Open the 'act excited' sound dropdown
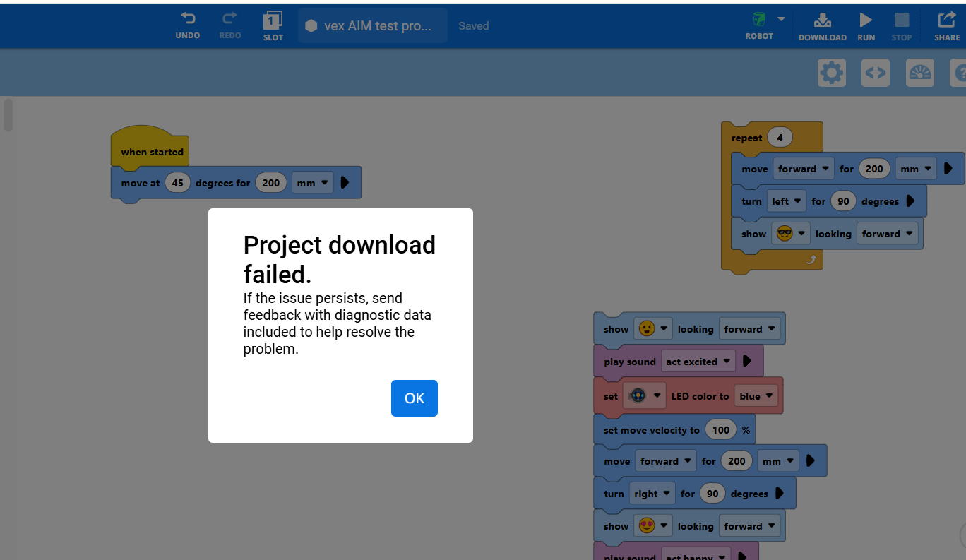Image resolution: width=966 pixels, height=560 pixels. tap(698, 362)
